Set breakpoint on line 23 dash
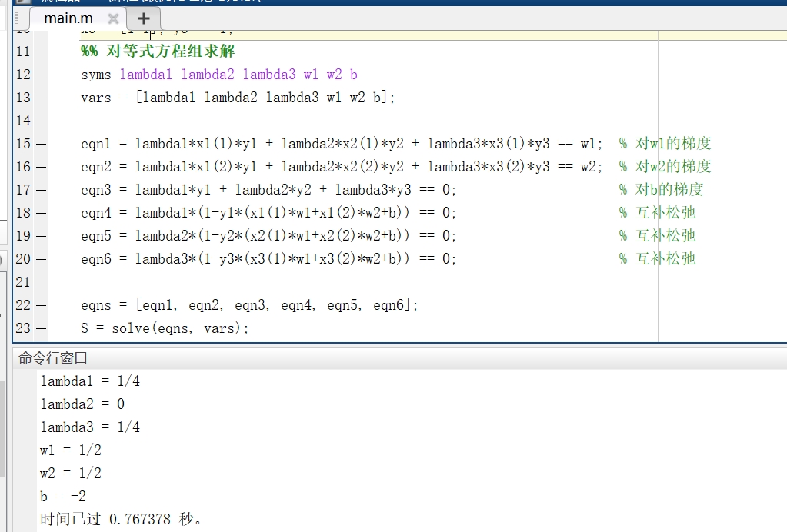The image size is (787, 532). point(41,328)
